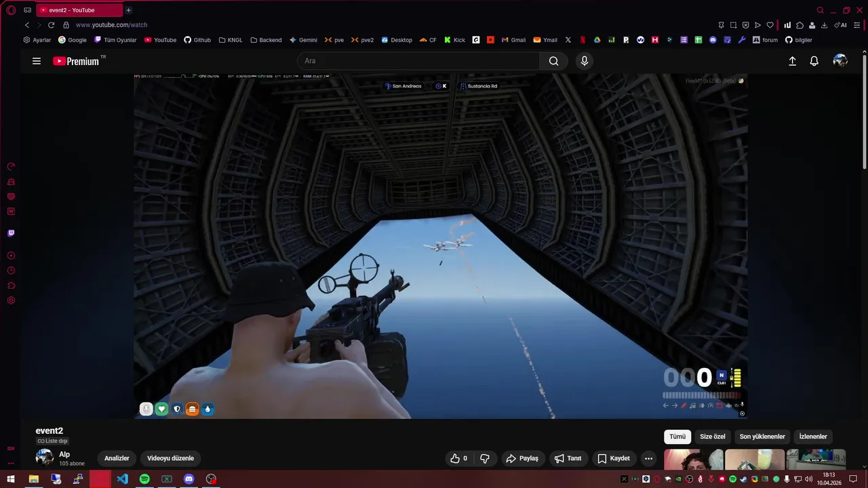868x488 pixels.
Task: Open the upload/create video icon
Action: pyautogui.click(x=792, y=61)
